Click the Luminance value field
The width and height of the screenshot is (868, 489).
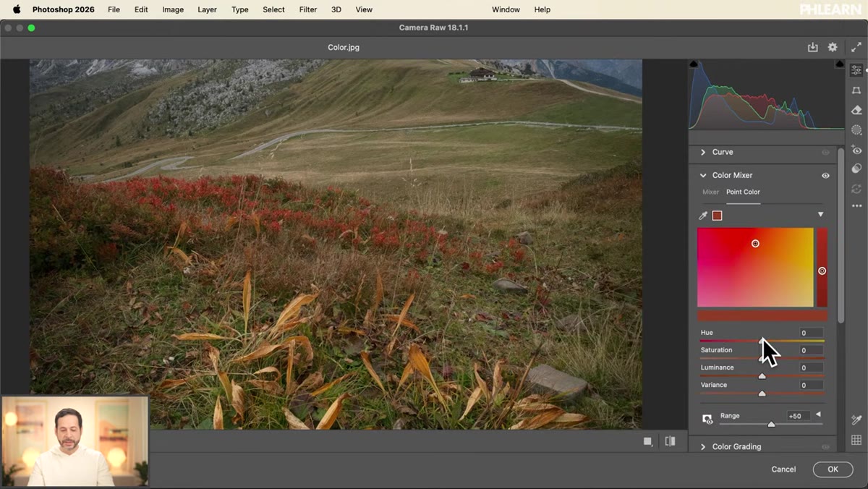click(x=811, y=367)
